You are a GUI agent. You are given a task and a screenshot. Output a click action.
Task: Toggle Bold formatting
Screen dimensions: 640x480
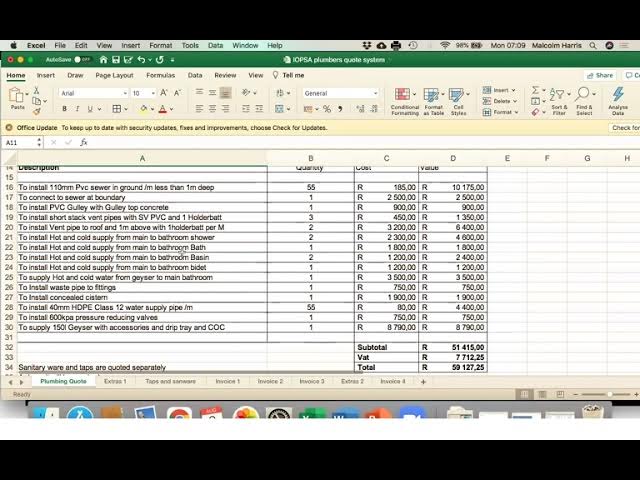(x=64, y=109)
